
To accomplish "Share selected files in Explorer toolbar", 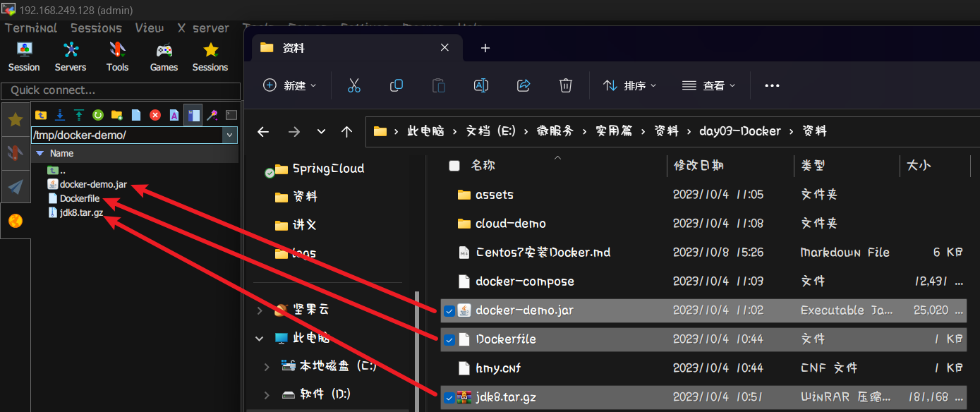I will tap(524, 85).
